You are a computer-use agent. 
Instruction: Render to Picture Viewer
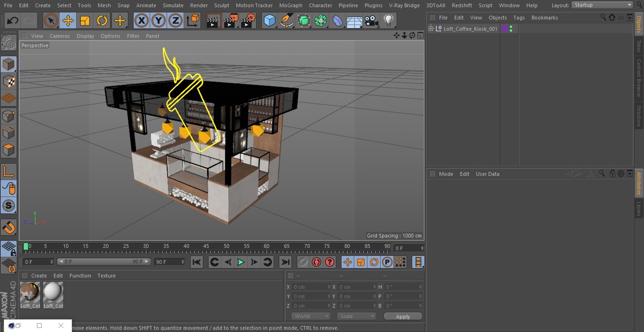(230, 21)
